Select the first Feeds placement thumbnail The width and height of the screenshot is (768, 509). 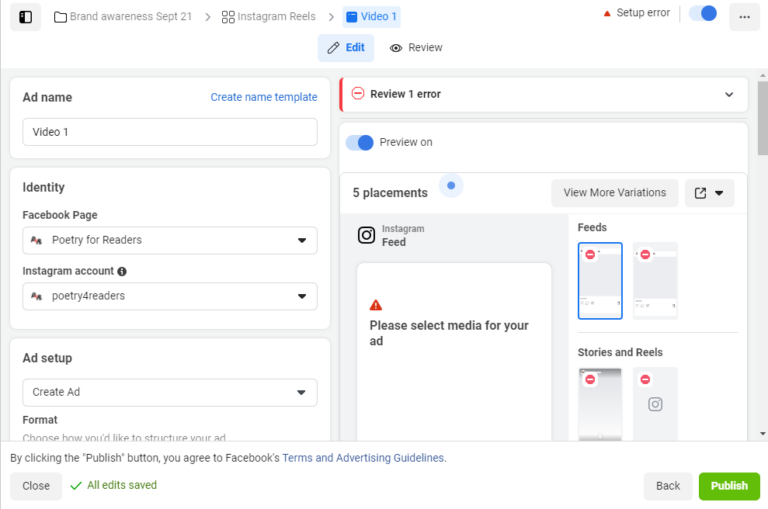click(600, 280)
